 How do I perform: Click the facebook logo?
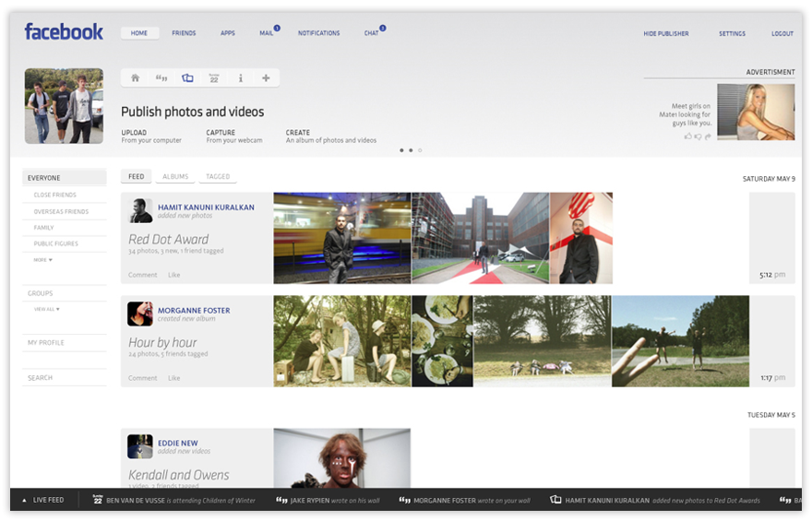coord(64,32)
